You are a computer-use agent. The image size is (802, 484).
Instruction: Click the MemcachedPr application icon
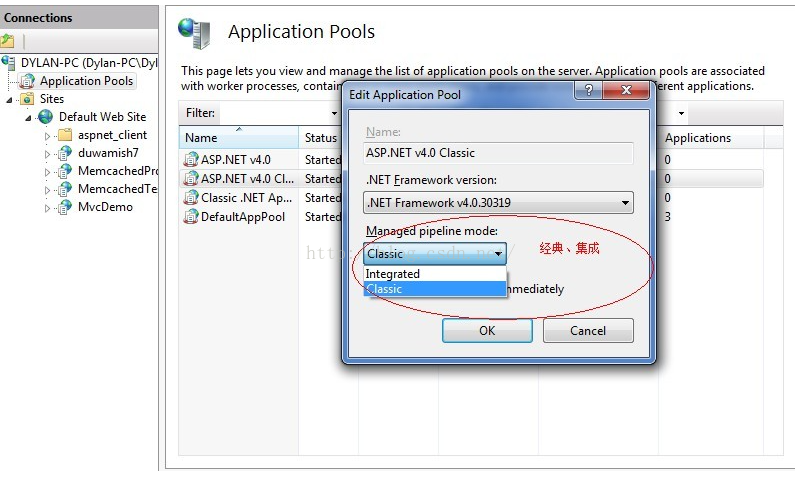[x=64, y=171]
